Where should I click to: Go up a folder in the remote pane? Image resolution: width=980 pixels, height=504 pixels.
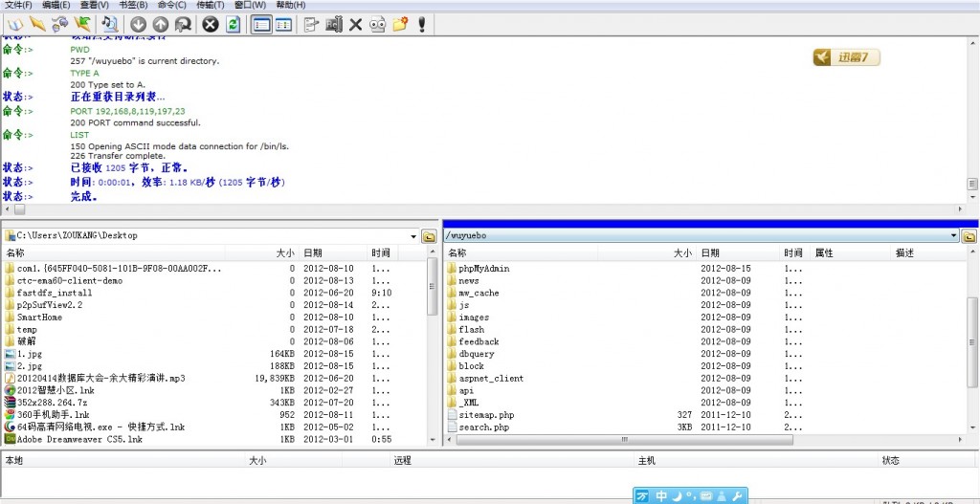[x=969, y=235]
